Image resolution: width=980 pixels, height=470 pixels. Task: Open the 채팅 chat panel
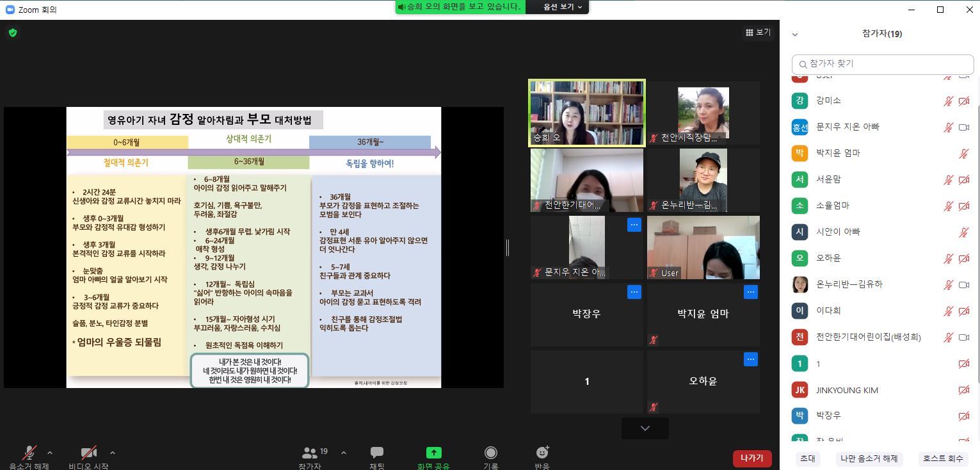[x=376, y=453]
